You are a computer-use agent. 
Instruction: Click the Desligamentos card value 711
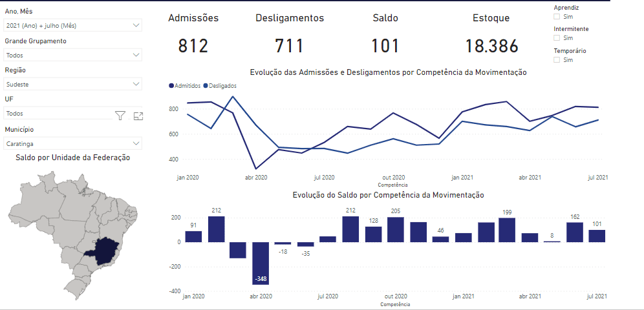[290, 46]
